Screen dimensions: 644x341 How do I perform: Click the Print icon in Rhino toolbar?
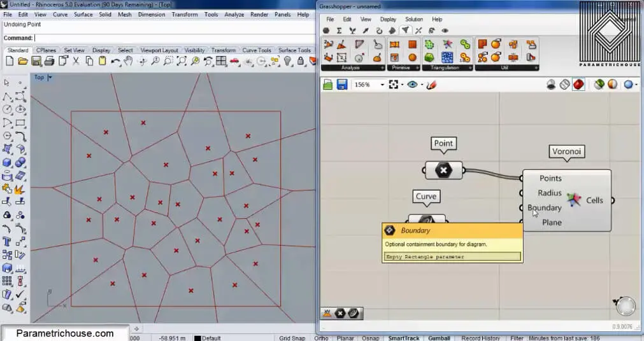(x=49, y=61)
